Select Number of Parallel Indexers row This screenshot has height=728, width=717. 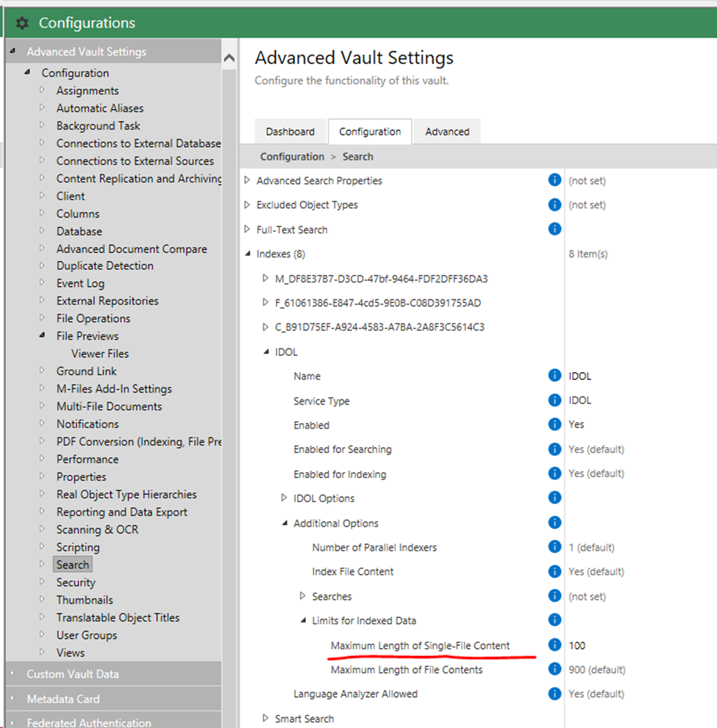pos(374,547)
